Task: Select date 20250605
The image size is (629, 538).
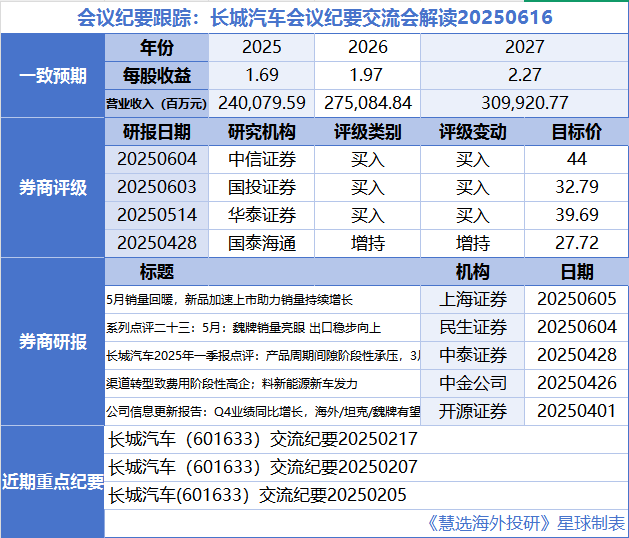Action: tap(576, 300)
